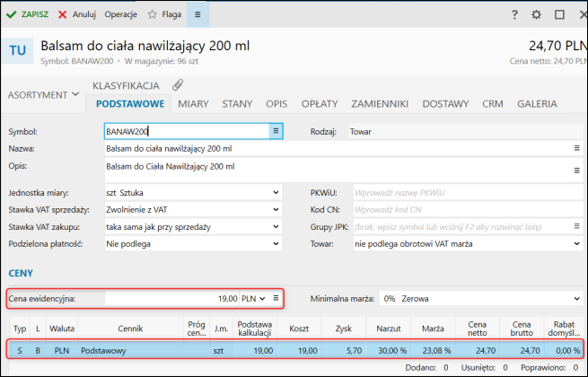Open the Opis field menu icon
Screen dimensions: 588x377
(x=576, y=171)
